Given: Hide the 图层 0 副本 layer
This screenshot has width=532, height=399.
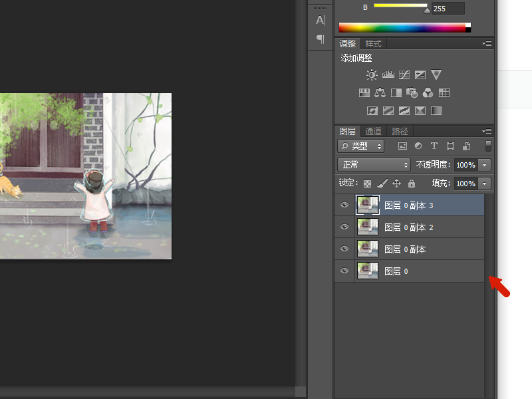Looking at the screenshot, I should tap(344, 249).
